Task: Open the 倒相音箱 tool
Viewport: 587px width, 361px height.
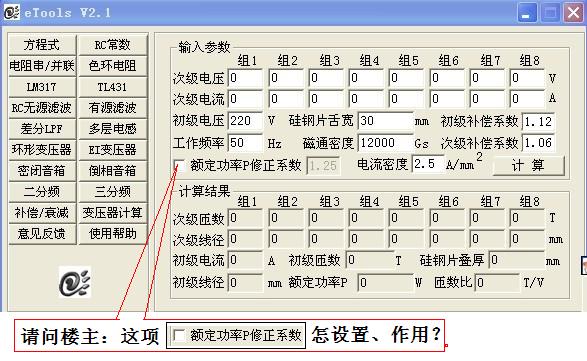Action: tap(112, 171)
